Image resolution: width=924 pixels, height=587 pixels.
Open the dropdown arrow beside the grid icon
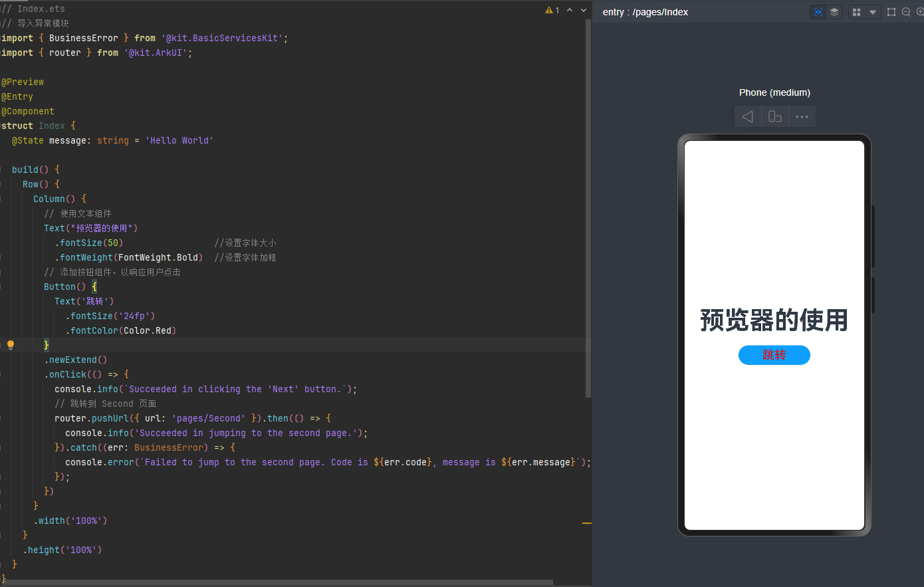873,12
